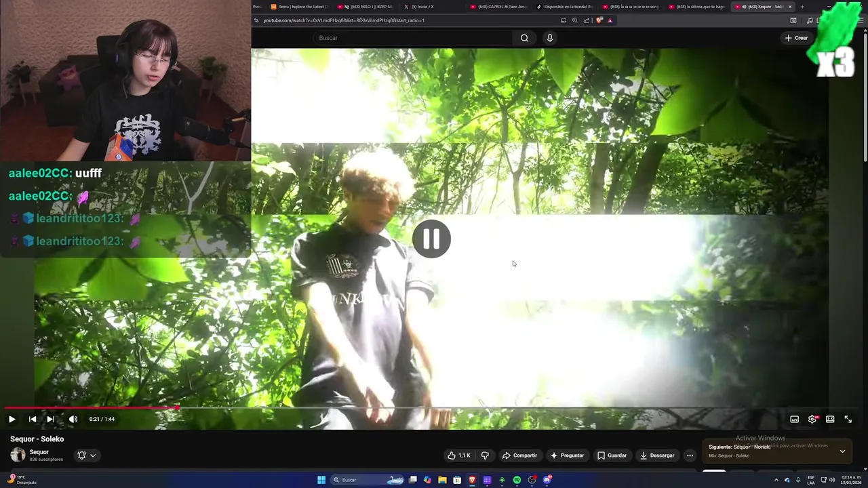Click the Windows taskbar search box
868x488 pixels.
[x=367, y=480]
